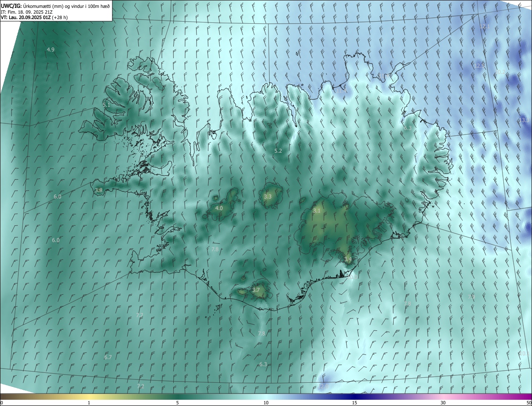532x406 pixels.
Task: Click the 12.1 value label on the map
Action: tap(485, 26)
